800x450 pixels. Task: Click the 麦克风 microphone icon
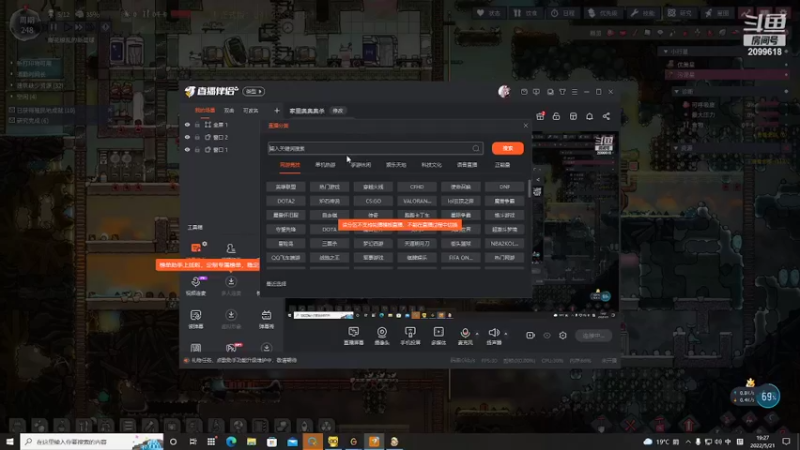pyautogui.click(x=465, y=335)
